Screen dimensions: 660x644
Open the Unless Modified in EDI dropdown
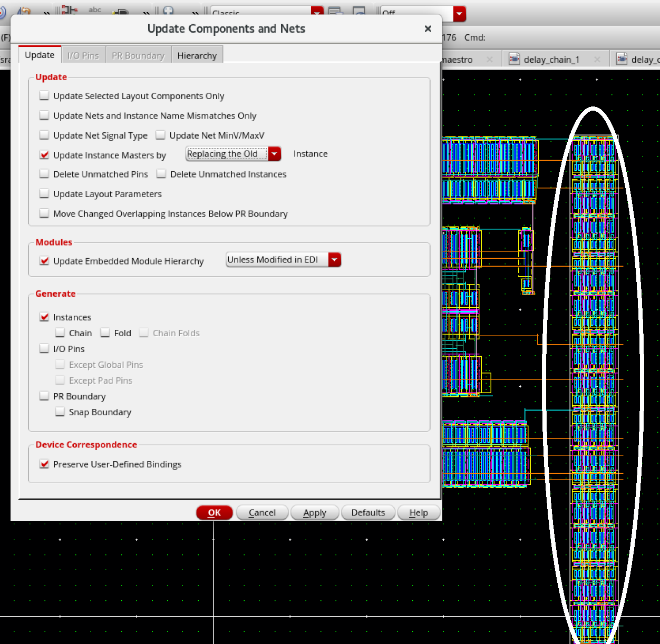click(334, 259)
